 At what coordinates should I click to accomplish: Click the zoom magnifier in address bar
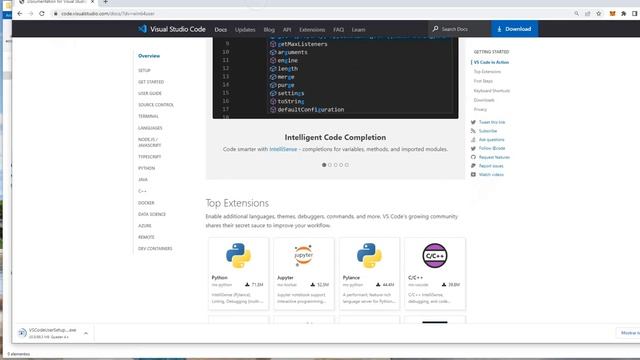coord(576,13)
